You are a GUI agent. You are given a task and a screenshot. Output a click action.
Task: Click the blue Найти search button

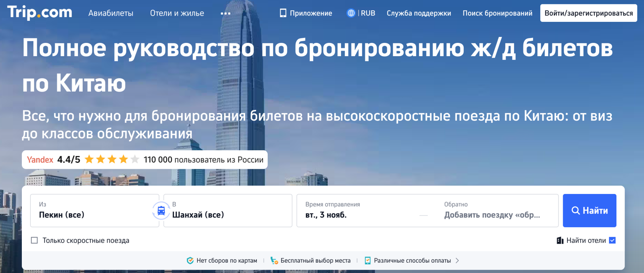click(590, 210)
